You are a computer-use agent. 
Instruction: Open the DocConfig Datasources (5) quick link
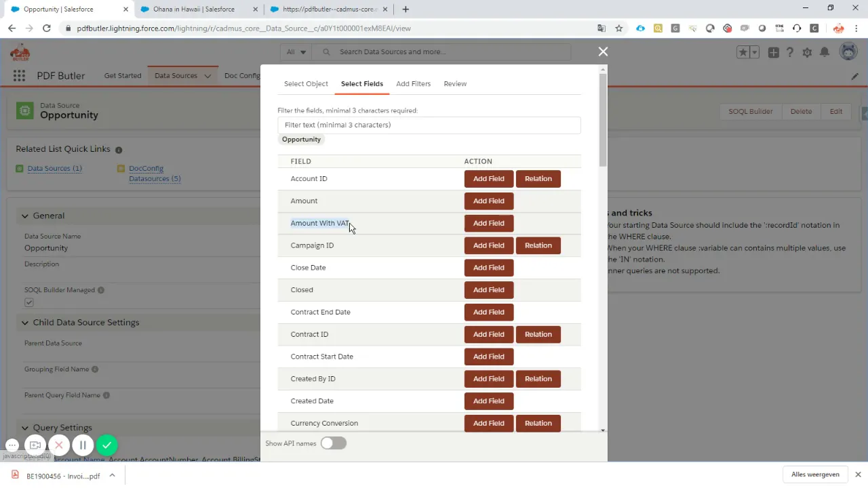(155, 174)
